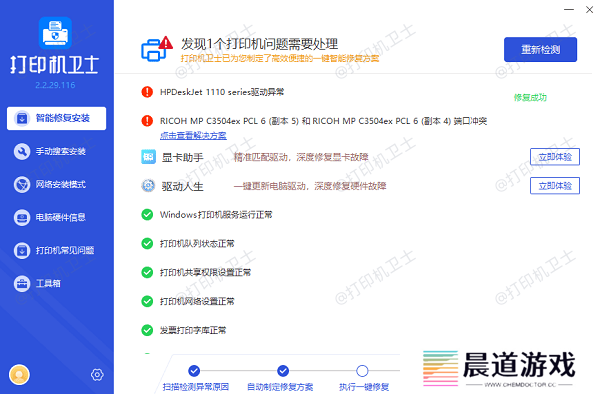This screenshot has width=600, height=394.
Task: Click the 驱动人生 name label
Action: (183, 186)
